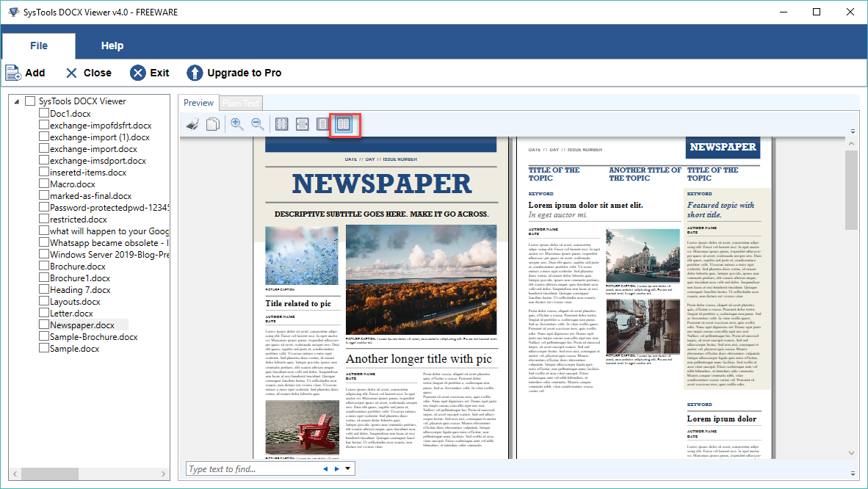
Task: Click preview scroll down arrow
Action: (851, 453)
